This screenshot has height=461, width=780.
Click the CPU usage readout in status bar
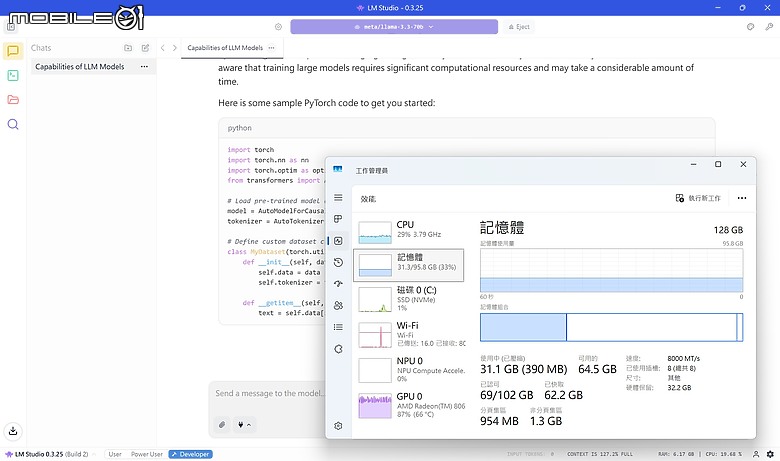724,454
